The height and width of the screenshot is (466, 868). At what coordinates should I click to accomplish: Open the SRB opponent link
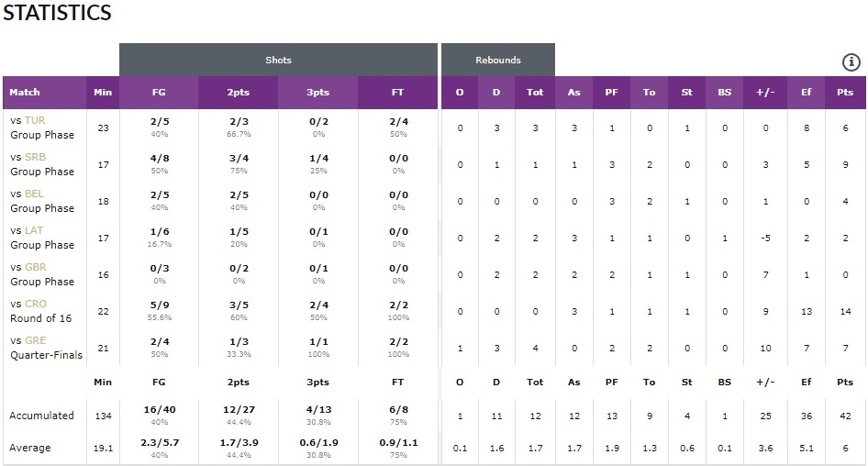point(34,157)
